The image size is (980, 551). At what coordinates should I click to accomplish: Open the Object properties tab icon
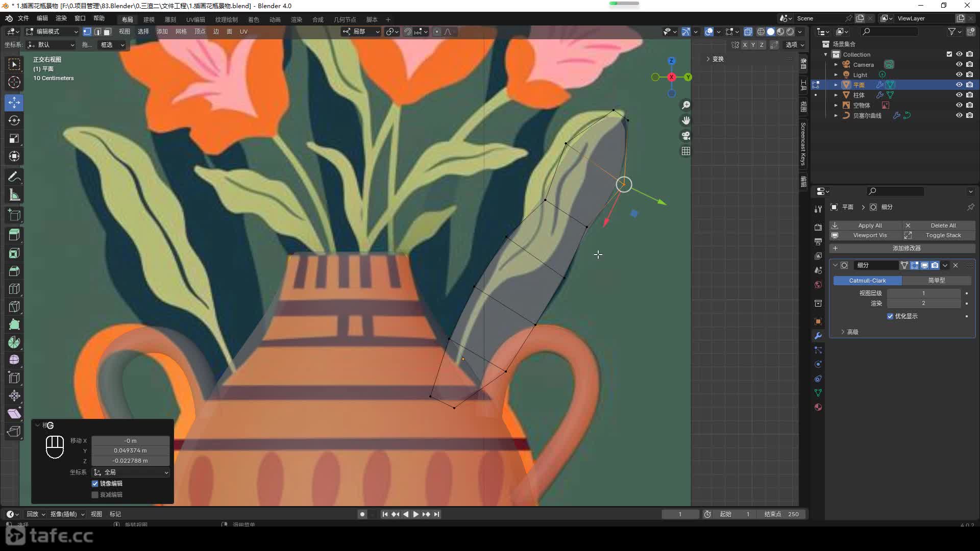[x=818, y=321]
